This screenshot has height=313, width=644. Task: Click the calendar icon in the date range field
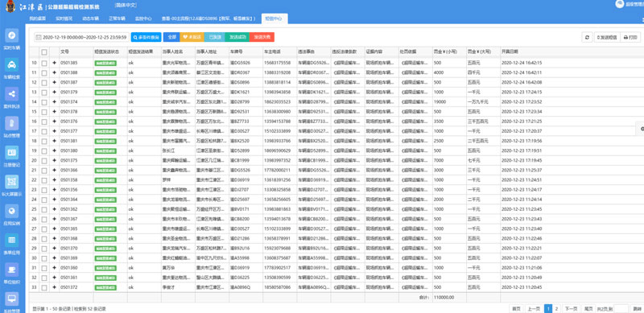pyautogui.click(x=38, y=37)
